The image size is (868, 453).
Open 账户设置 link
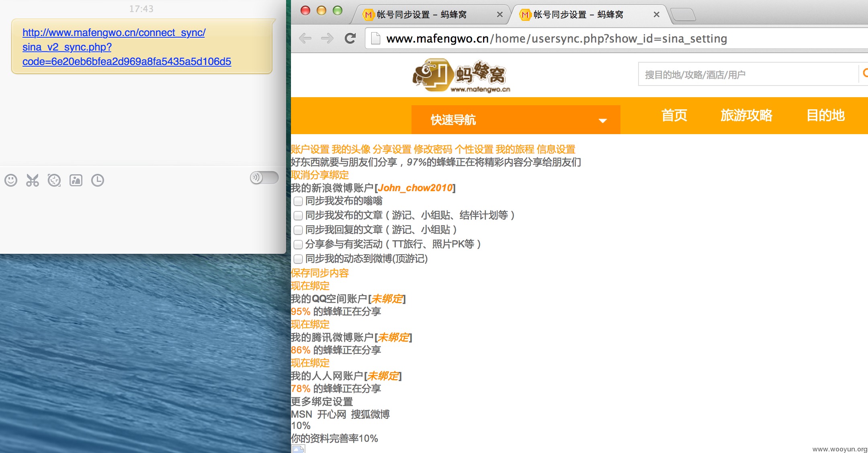tap(310, 149)
